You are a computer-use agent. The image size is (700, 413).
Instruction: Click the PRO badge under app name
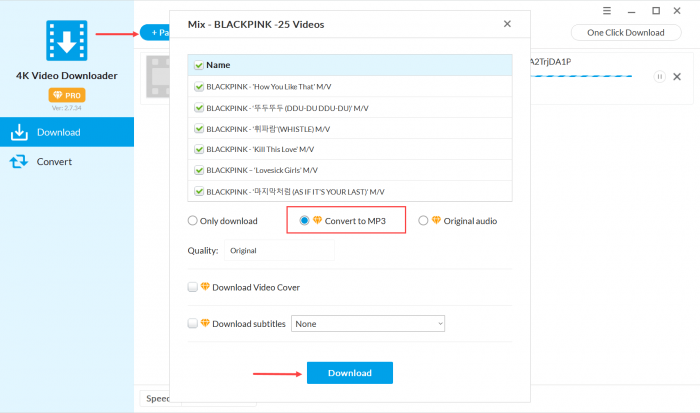coord(66,94)
